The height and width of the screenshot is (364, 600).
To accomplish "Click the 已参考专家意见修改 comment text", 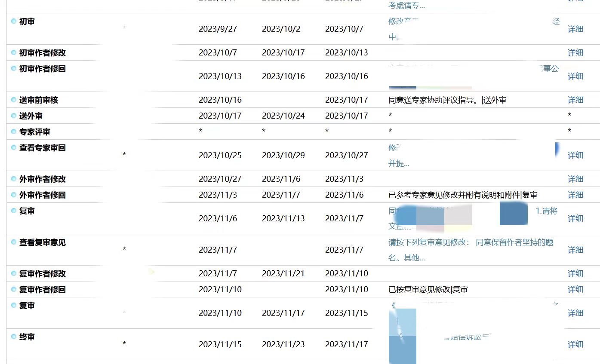I will [x=462, y=195].
